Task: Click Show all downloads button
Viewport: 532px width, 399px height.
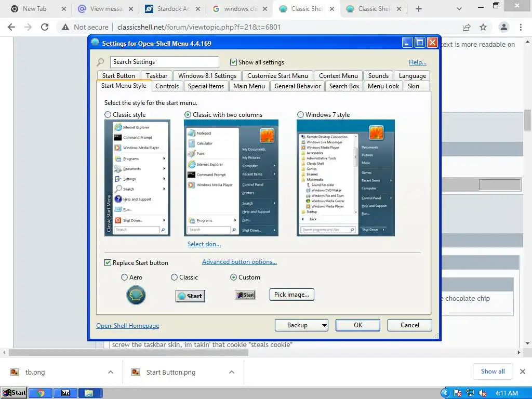Action: pyautogui.click(x=493, y=371)
